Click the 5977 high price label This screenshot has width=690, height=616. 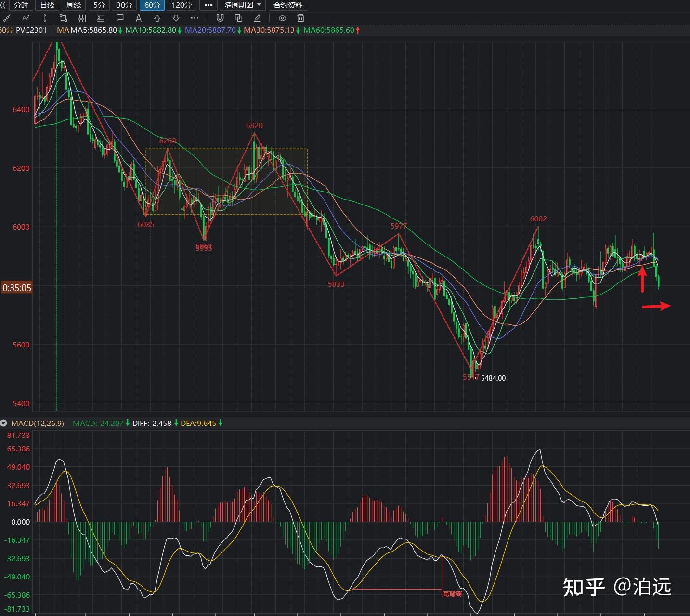tap(399, 226)
